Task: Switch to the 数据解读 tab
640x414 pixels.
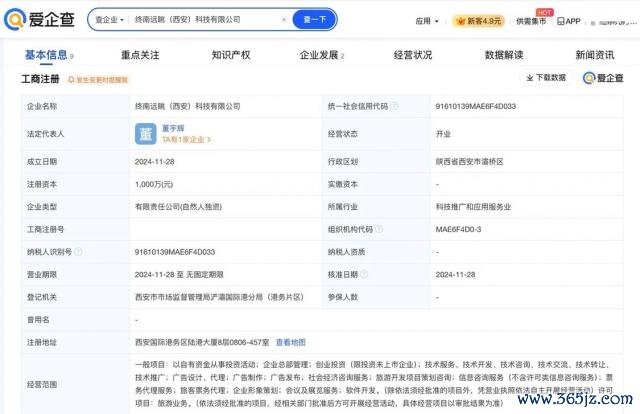Action: (x=504, y=55)
